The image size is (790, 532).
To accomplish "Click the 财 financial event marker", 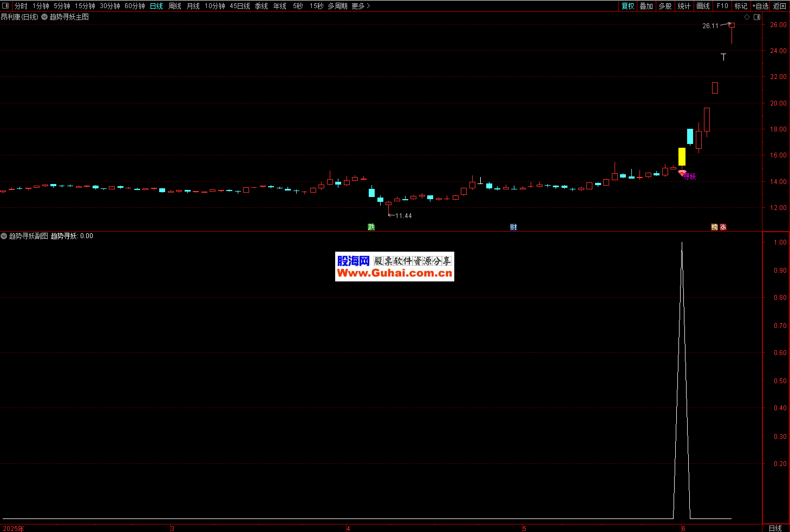I will [x=513, y=227].
